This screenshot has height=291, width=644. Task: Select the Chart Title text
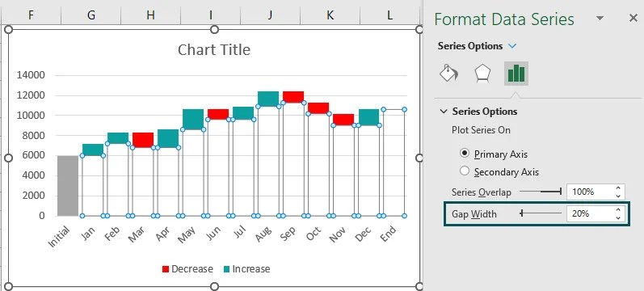pyautogui.click(x=214, y=50)
